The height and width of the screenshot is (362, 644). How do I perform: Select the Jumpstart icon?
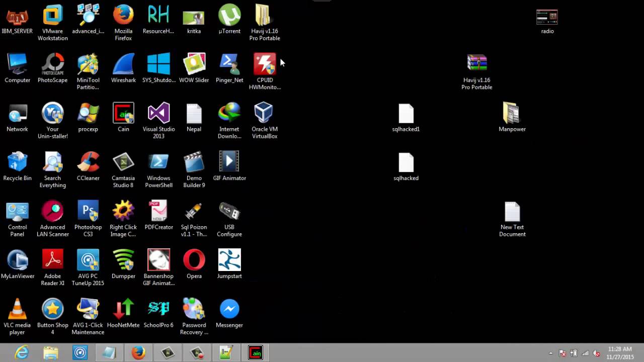tap(229, 265)
